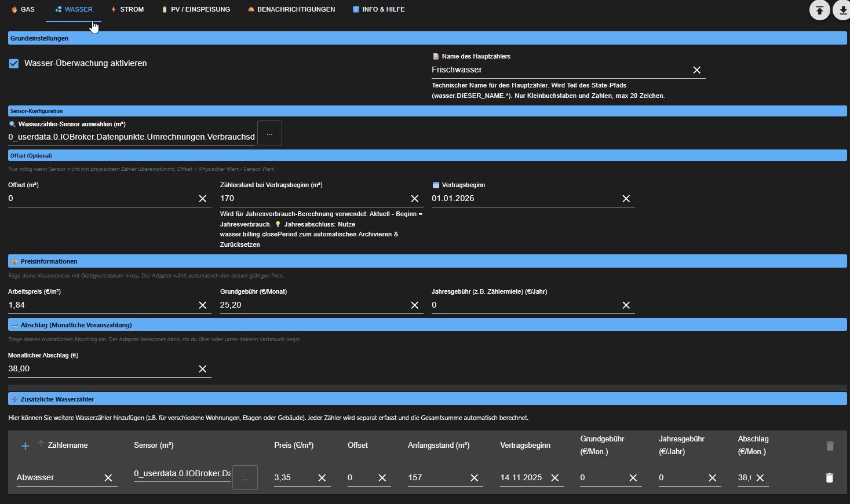Go to the PV / EINSPEISUNG tab
The width and height of the screenshot is (850, 504).
(x=196, y=10)
